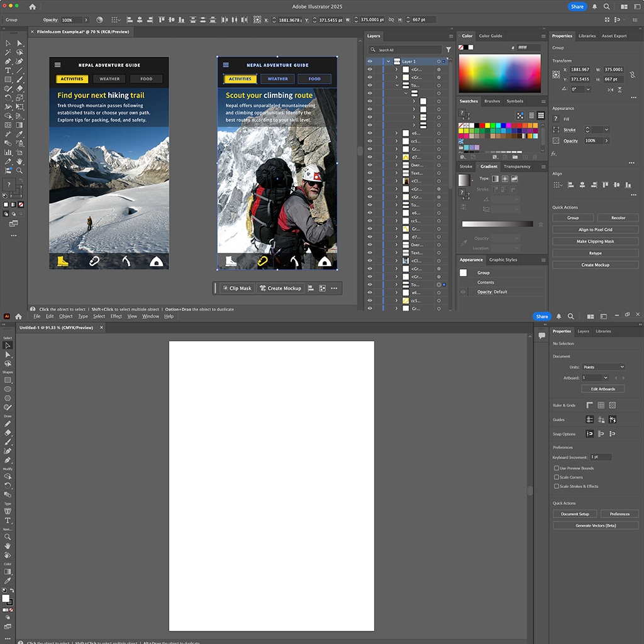Hide Layer 1 with its eye icon
This screenshot has width=644, height=644.
(x=370, y=61)
